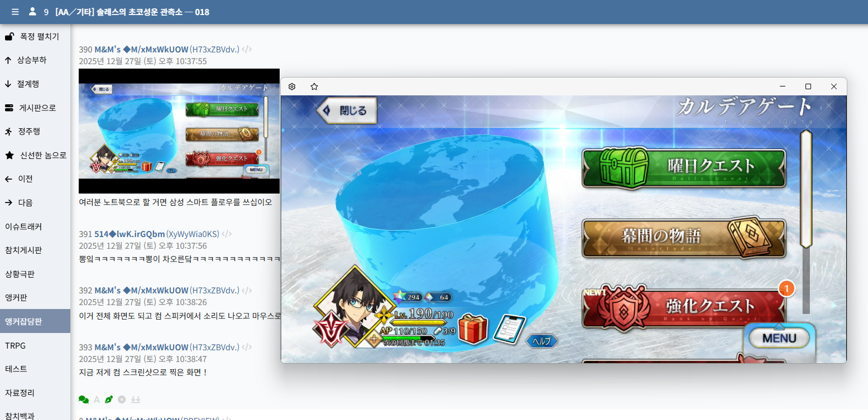The width and height of the screenshot is (868, 420).
Task: Click the star icon in the game window titlebar
Action: click(314, 86)
